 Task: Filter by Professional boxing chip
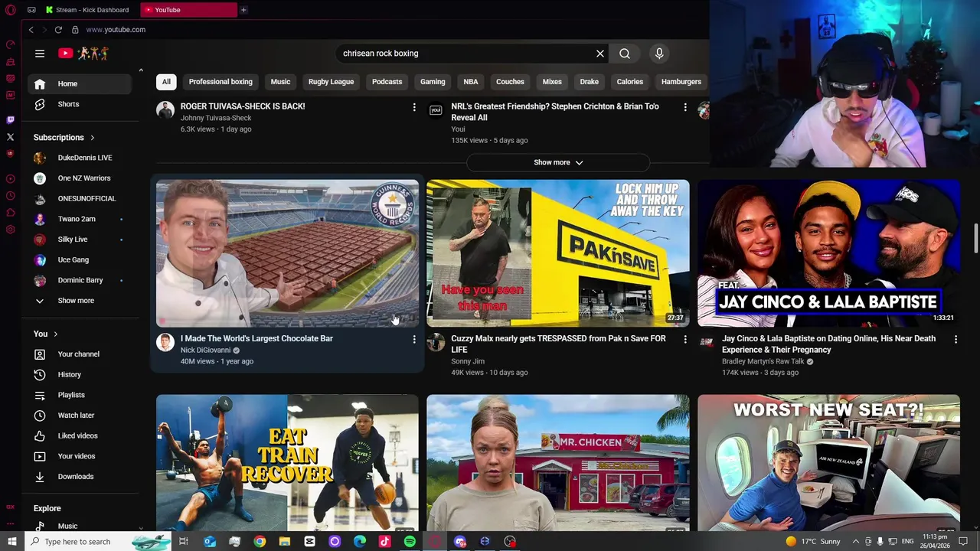click(x=220, y=82)
